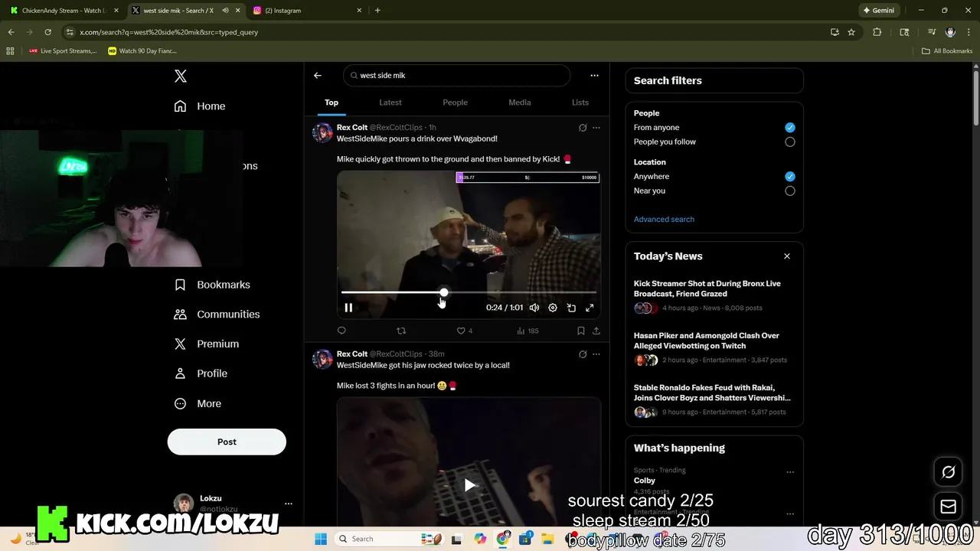The width and height of the screenshot is (980, 551).
Task: Open Bookmarks in the sidebar
Action: (x=212, y=285)
